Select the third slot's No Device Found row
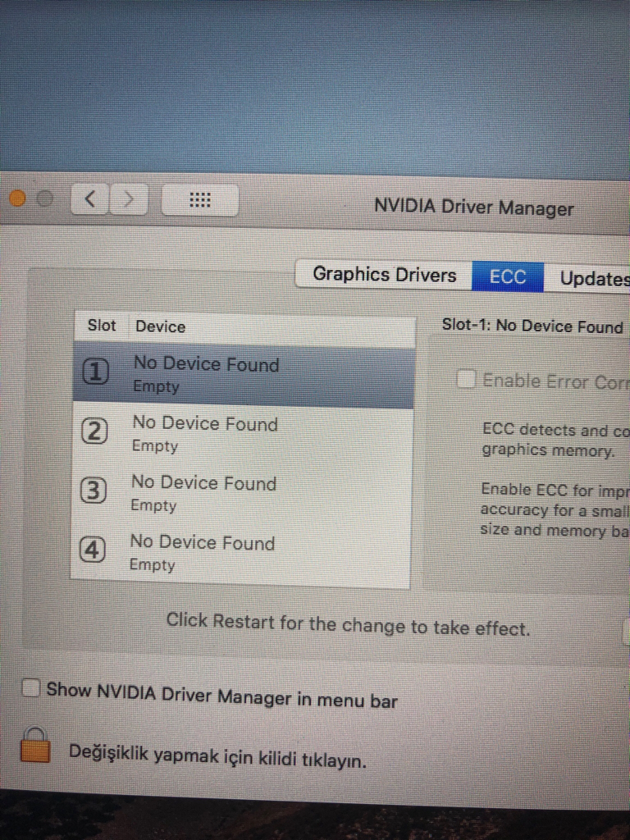Viewport: 630px width, 840px height. 242,494
